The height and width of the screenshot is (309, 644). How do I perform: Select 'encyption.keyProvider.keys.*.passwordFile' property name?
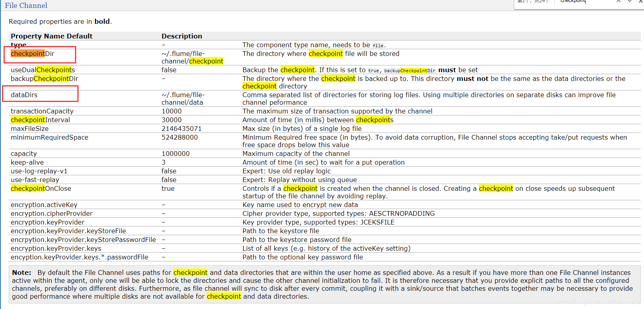(79, 257)
